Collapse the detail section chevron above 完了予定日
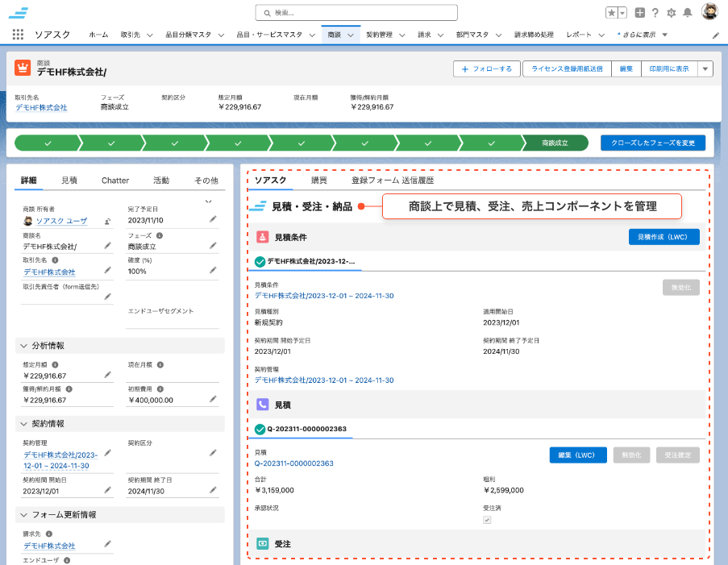This screenshot has width=728, height=565. (209, 201)
